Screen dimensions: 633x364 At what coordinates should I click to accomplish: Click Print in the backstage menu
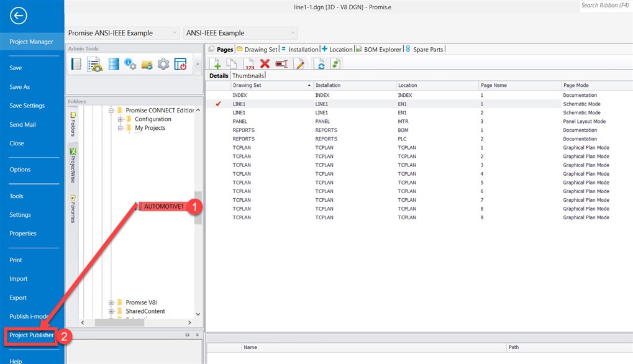pyautogui.click(x=16, y=260)
